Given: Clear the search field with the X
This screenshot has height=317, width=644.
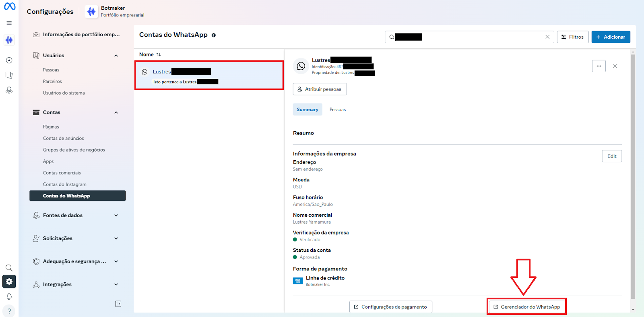Looking at the screenshot, I should coord(547,37).
